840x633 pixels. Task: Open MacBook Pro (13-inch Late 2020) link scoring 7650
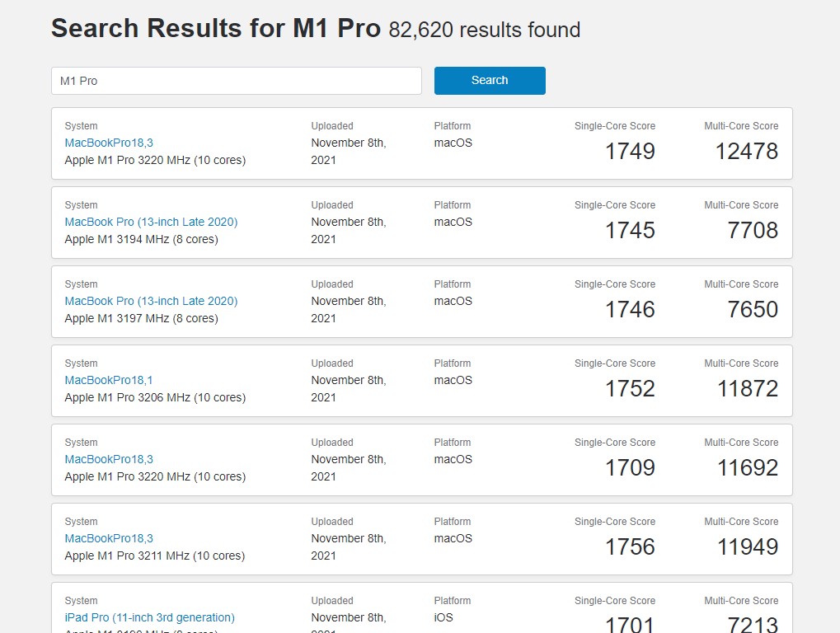pyautogui.click(x=151, y=301)
